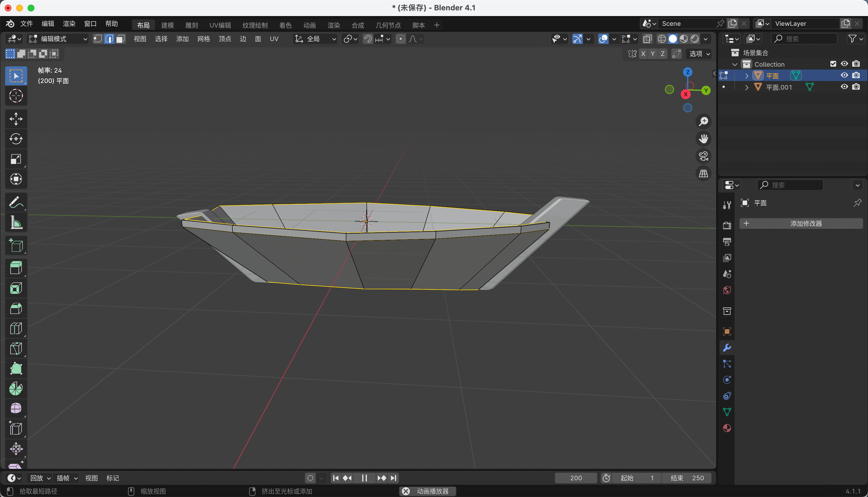Select the Extrude Region tool
The height and width of the screenshot is (497, 868).
tap(16, 268)
